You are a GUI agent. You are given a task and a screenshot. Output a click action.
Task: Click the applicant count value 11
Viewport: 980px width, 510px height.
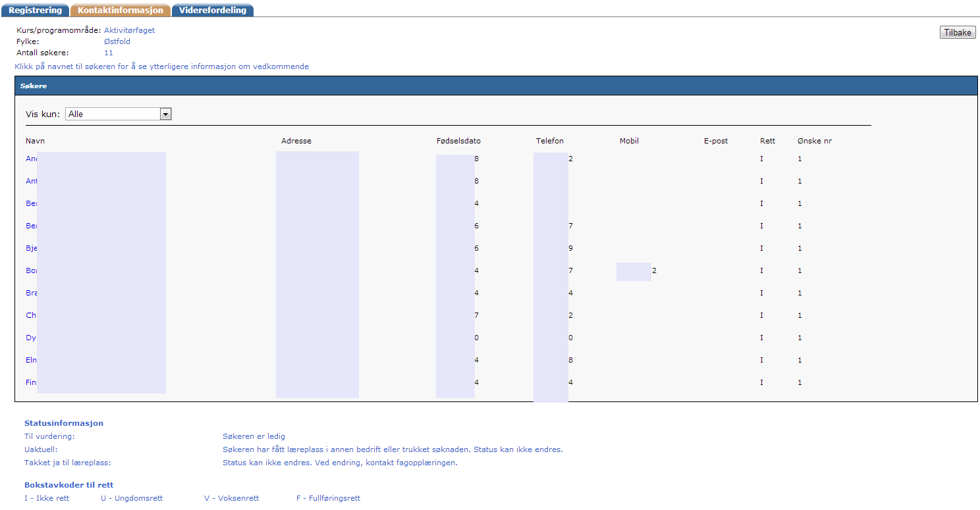109,53
